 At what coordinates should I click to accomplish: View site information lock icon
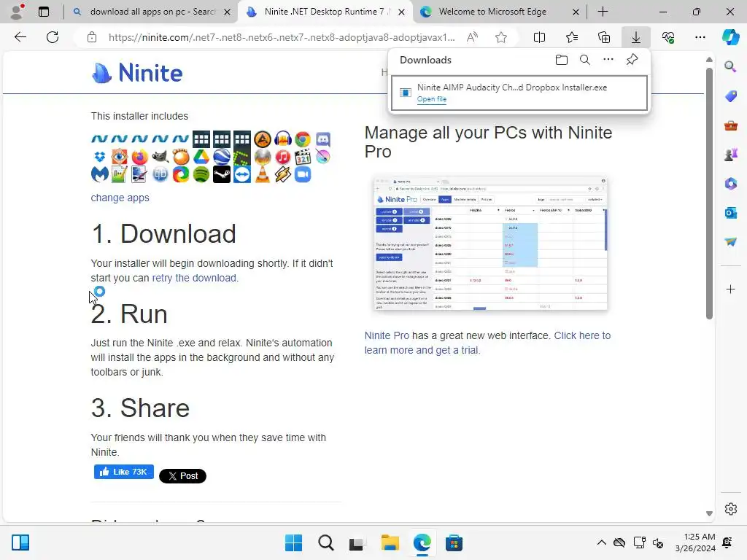click(92, 37)
